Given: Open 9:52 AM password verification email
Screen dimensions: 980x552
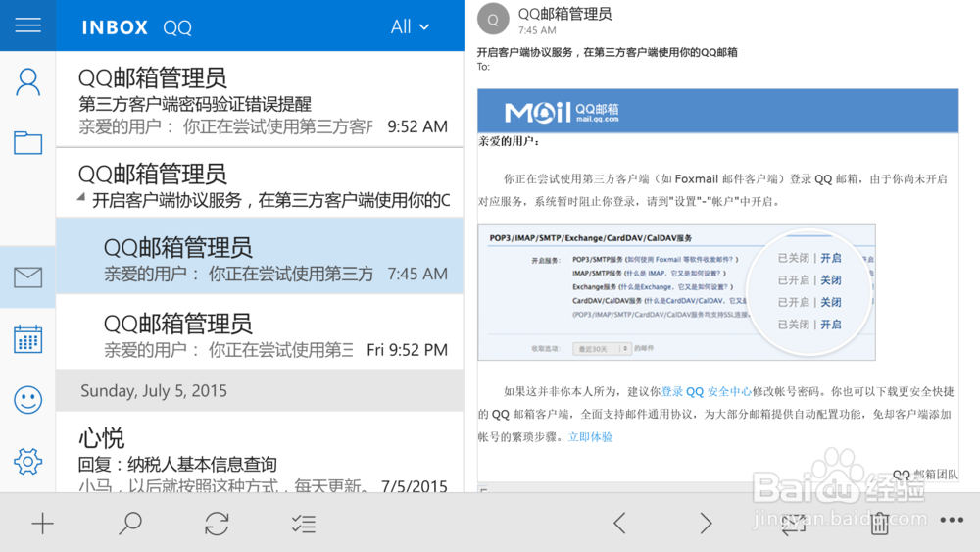Looking at the screenshot, I should point(260,99).
